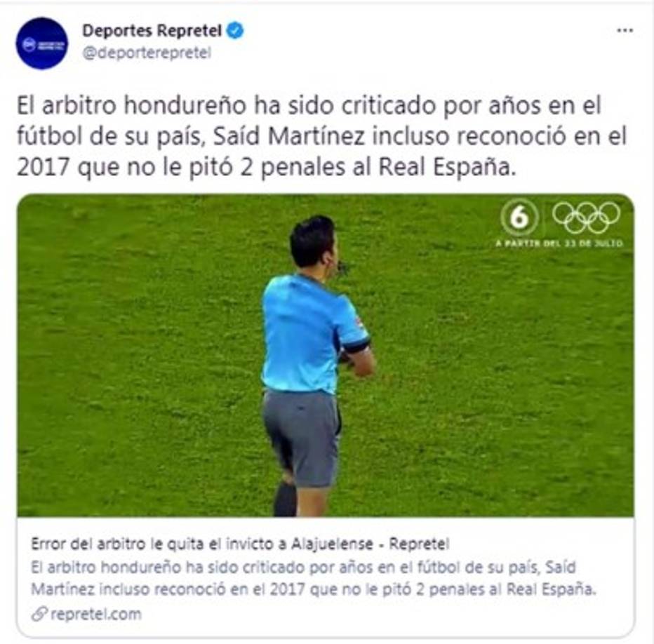
Task: Open the repretel.com domain link
Action: (x=96, y=614)
